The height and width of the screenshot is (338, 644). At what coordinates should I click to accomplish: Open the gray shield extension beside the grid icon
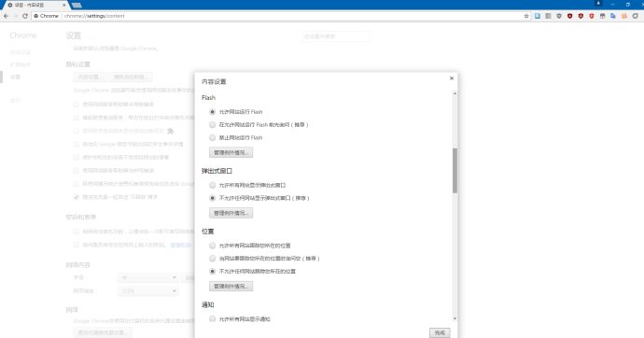559,16
